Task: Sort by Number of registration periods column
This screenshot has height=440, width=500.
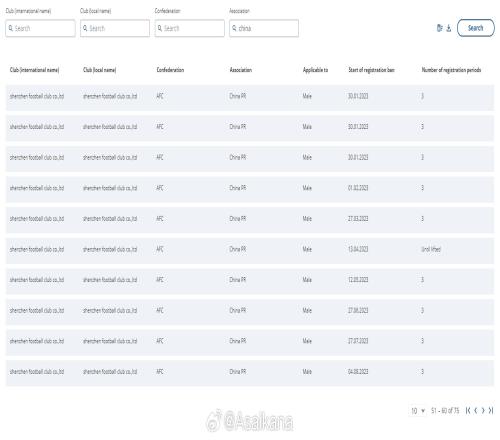Action: [x=451, y=70]
